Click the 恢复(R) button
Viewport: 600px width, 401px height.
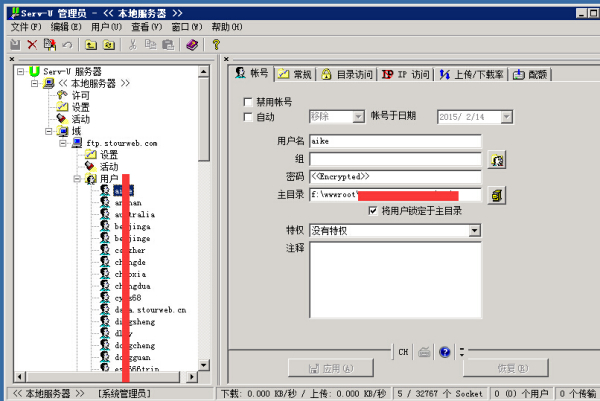pos(506,368)
